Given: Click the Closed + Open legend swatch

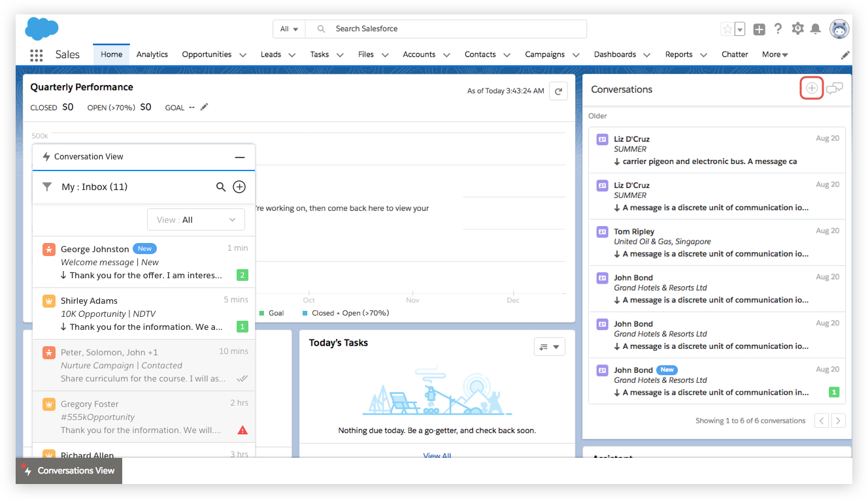Looking at the screenshot, I should click(305, 314).
